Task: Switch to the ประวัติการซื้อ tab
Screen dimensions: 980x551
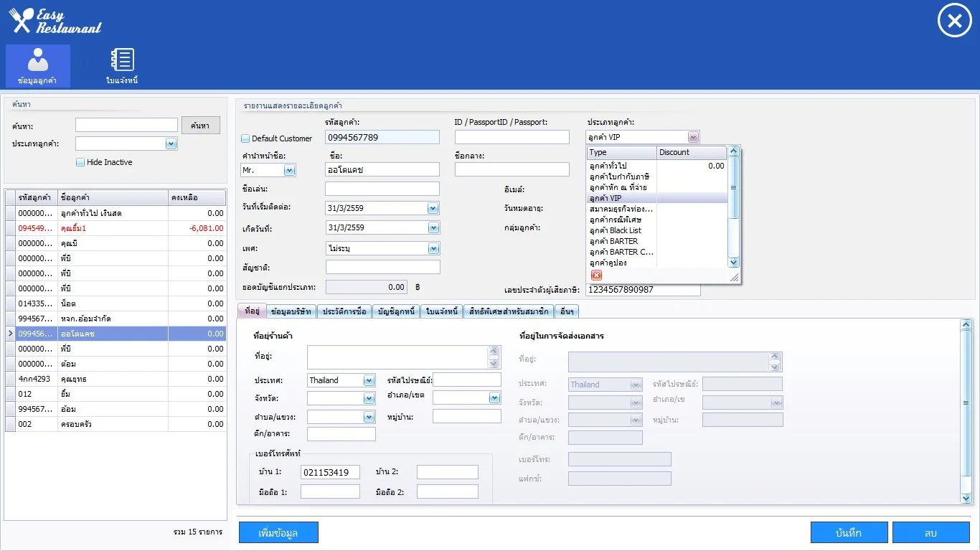Action: point(344,311)
